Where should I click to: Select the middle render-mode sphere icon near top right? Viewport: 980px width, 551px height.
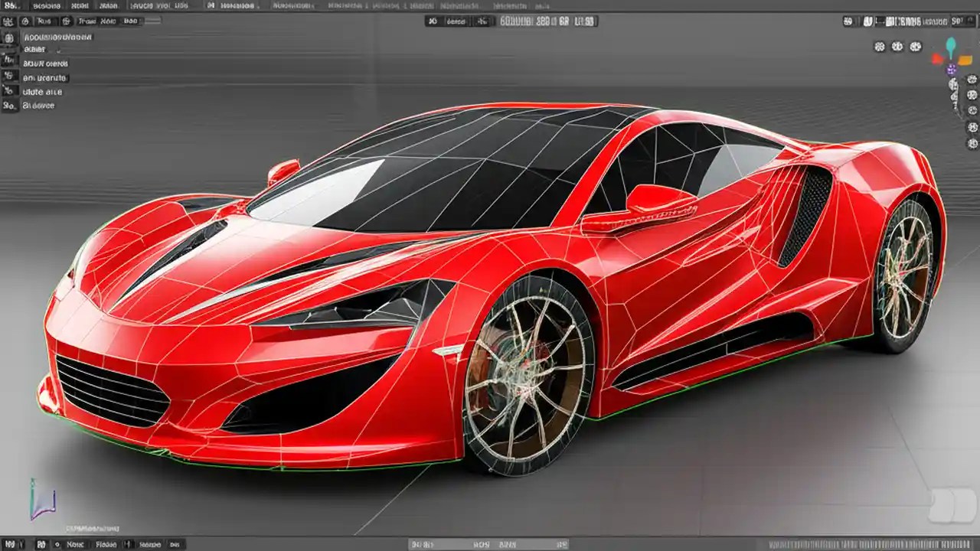coord(896,46)
